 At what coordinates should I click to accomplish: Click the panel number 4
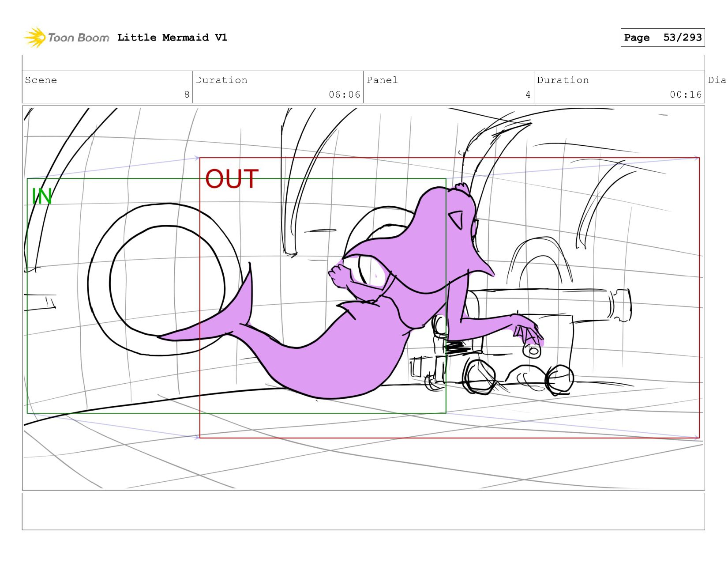pyautogui.click(x=528, y=94)
